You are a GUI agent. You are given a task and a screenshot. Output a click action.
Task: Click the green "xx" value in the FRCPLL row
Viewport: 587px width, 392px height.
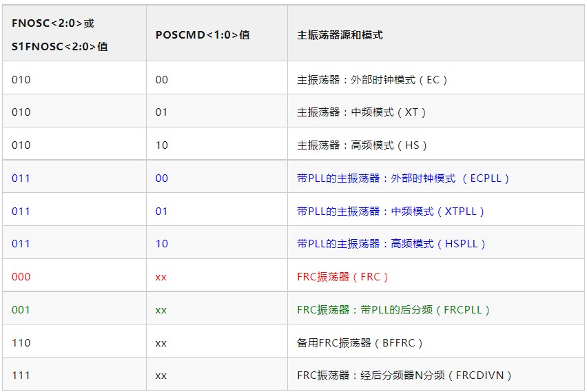pyautogui.click(x=161, y=311)
